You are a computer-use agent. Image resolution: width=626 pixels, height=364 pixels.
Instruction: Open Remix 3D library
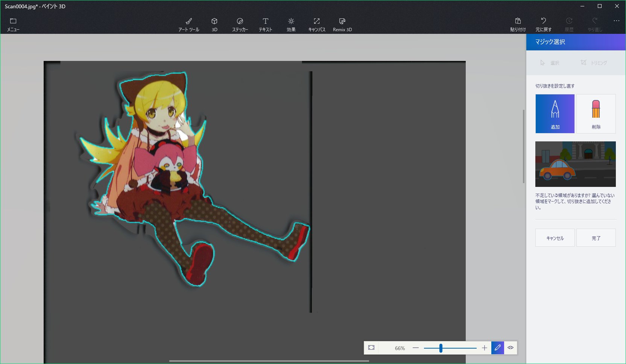[342, 24]
